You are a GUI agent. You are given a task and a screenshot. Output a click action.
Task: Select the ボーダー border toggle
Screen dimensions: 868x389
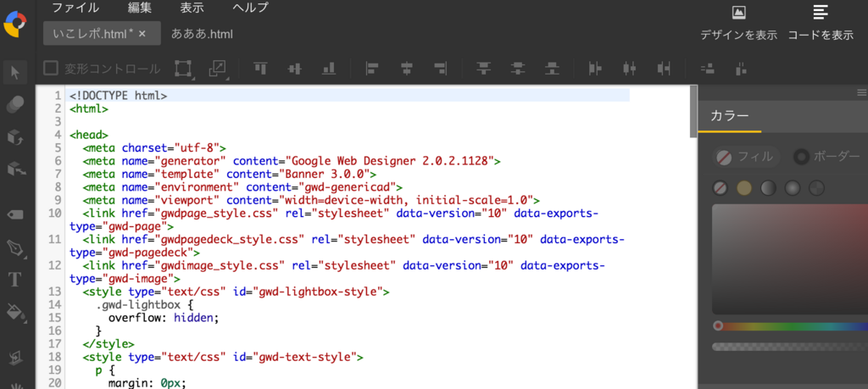click(826, 157)
